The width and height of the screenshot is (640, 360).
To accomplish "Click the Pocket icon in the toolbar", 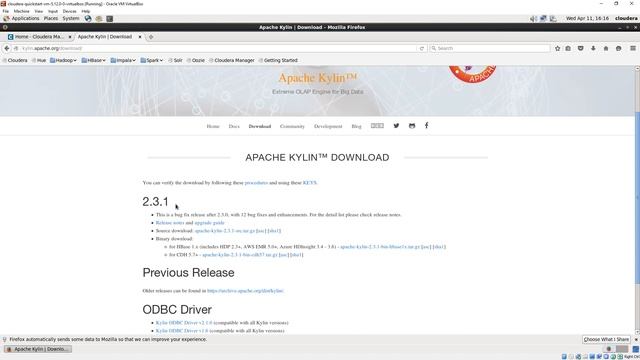I will click(580, 48).
